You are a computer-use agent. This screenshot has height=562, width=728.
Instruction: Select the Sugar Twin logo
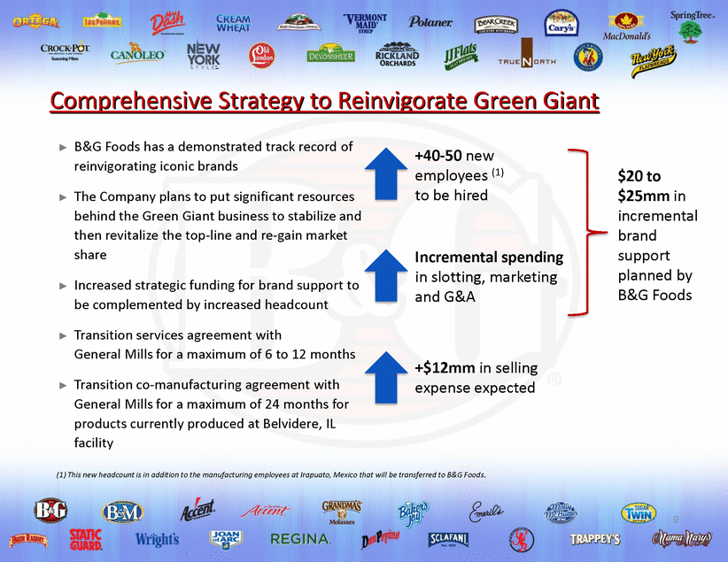pyautogui.click(x=639, y=512)
